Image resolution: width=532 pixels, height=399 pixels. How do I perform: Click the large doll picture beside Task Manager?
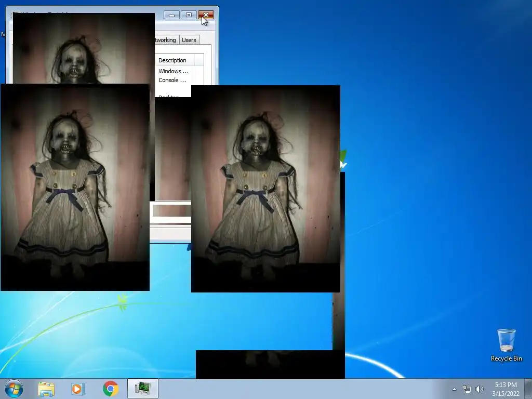tap(265, 189)
